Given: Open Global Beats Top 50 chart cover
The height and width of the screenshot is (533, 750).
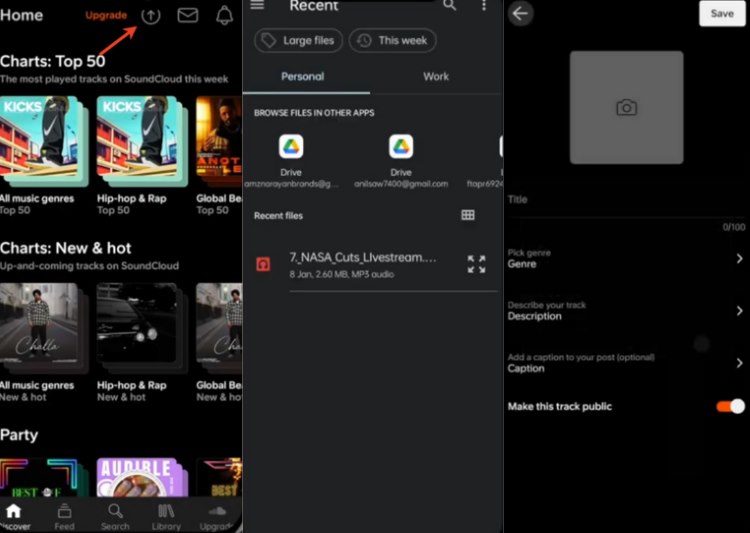Looking at the screenshot, I should 219,141.
